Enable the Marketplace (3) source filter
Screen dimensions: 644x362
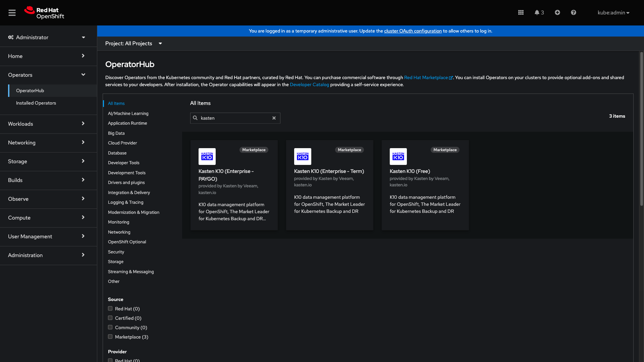tap(110, 337)
